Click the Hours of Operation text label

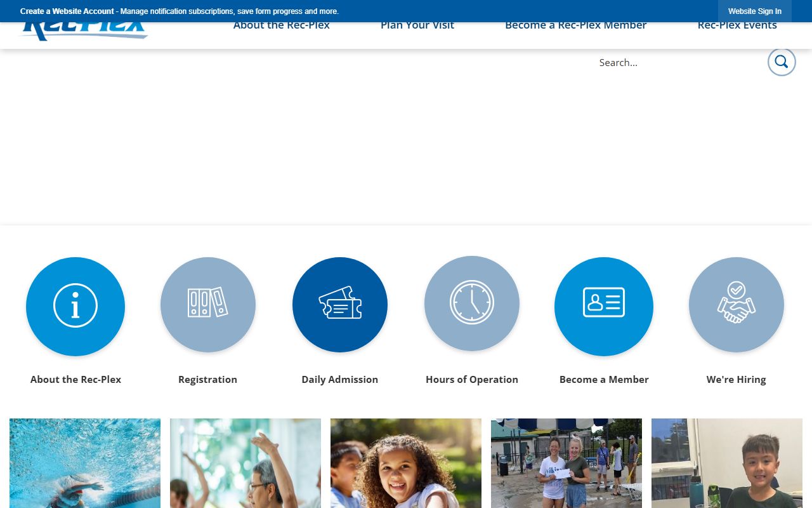[472, 380]
